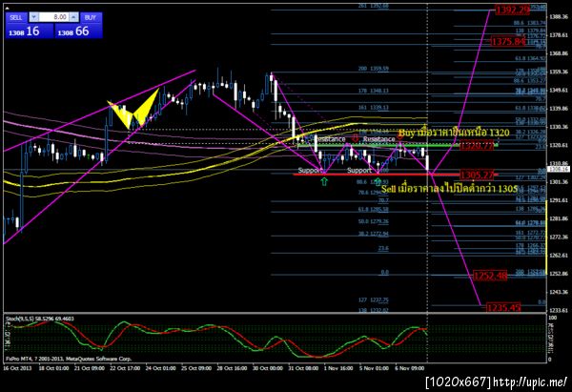Image resolution: width=572 pixels, height=392 pixels.
Task: Click the buy price 1308 66 tile
Action: 78,31
